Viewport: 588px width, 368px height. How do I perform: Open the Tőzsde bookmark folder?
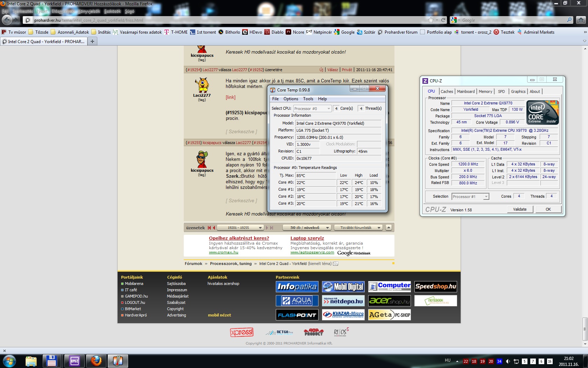pyautogui.click(x=38, y=32)
